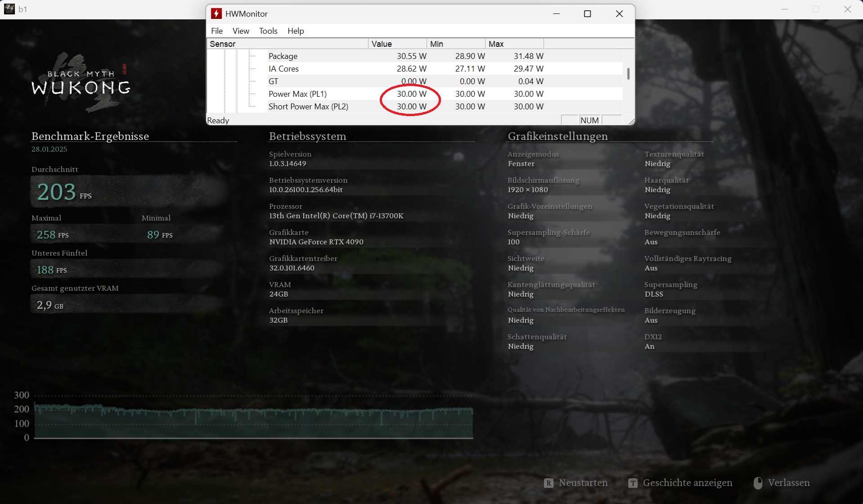The width and height of the screenshot is (863, 504).
Task: Click the R key icon beside Neustarten
Action: (548, 483)
